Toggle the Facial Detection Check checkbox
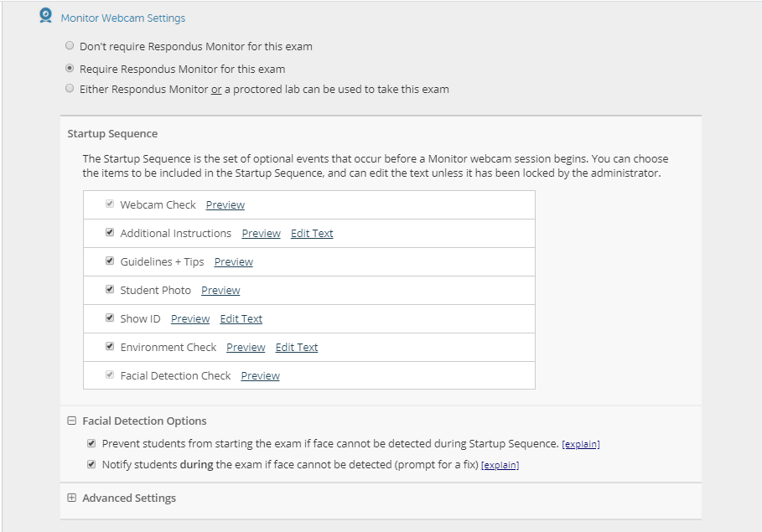Screen dimensions: 762x532 click(110, 374)
